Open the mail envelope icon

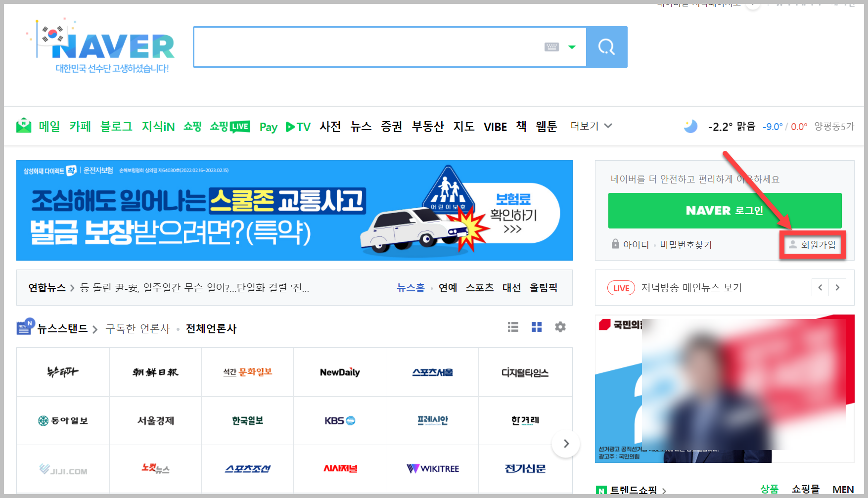24,126
